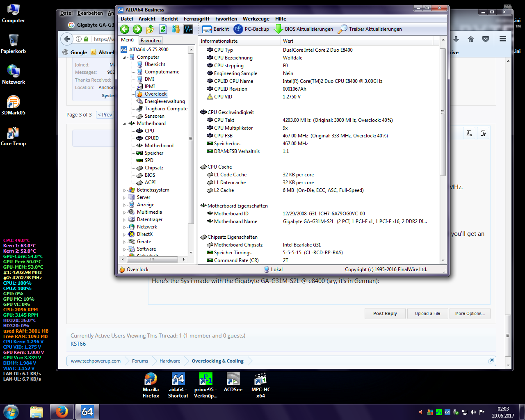The image size is (525, 420).
Task: Click the tree pane horizontal scrollbar
Action: [x=152, y=259]
